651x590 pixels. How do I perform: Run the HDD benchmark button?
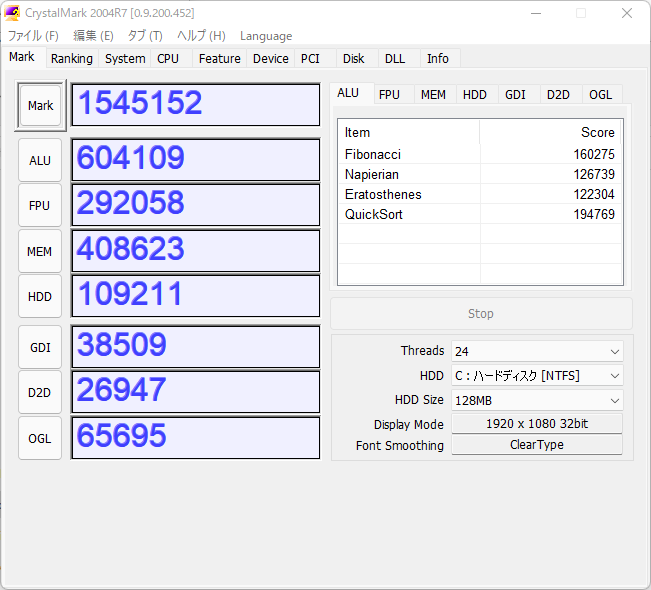coord(40,296)
